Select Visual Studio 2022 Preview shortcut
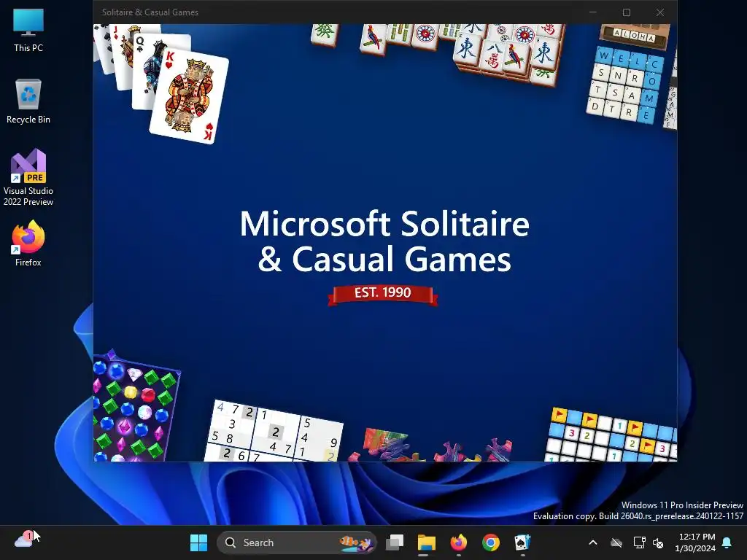 coord(28,177)
